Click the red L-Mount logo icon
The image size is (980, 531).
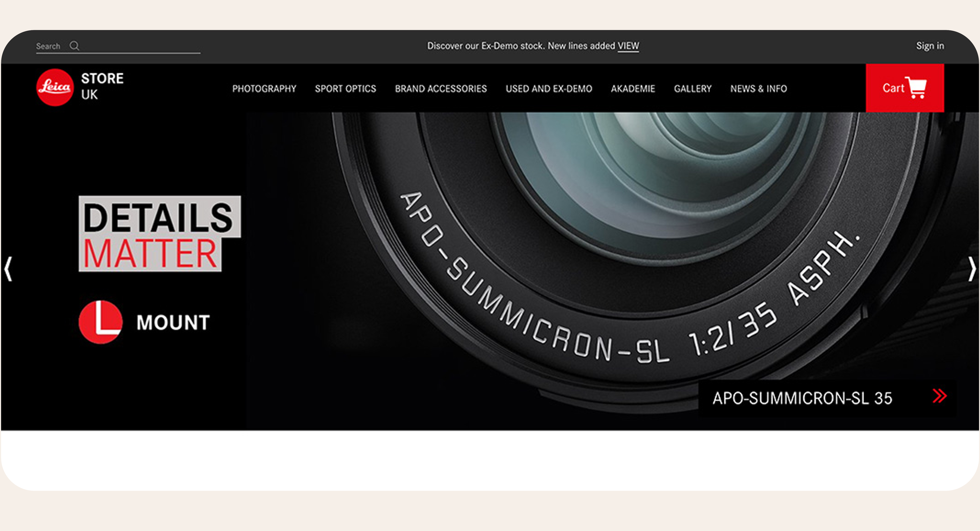click(x=101, y=322)
